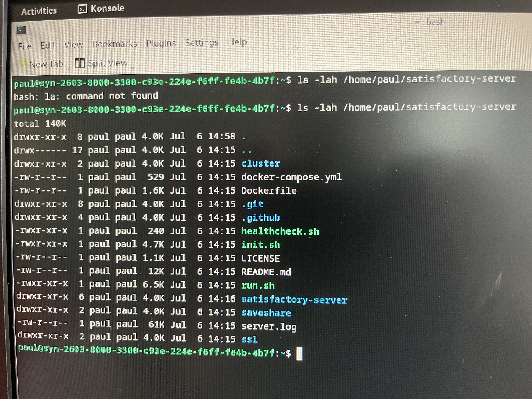Open the Activities overview
The image size is (532, 399).
tap(39, 11)
